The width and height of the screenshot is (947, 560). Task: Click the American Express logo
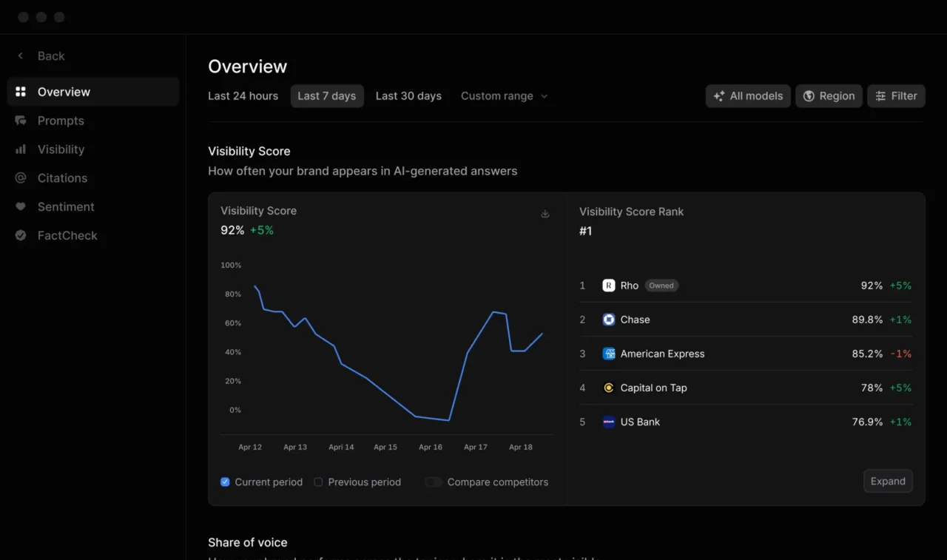pyautogui.click(x=609, y=354)
